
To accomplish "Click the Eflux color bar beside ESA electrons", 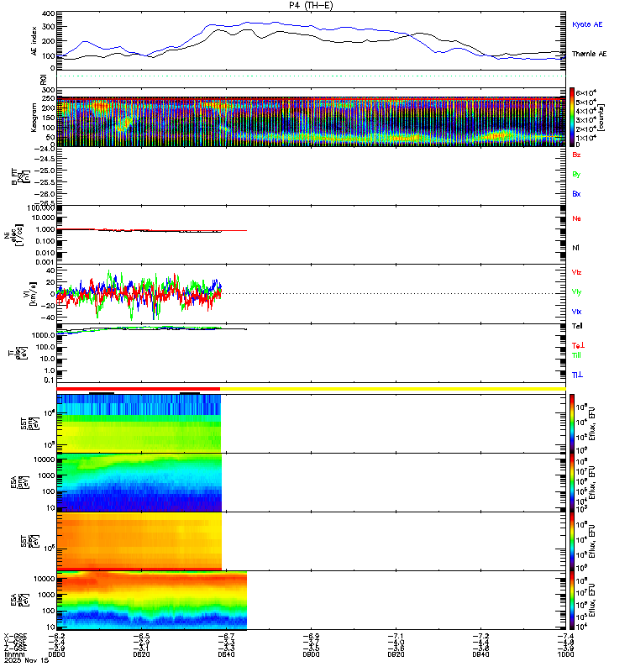I will (x=572, y=600).
